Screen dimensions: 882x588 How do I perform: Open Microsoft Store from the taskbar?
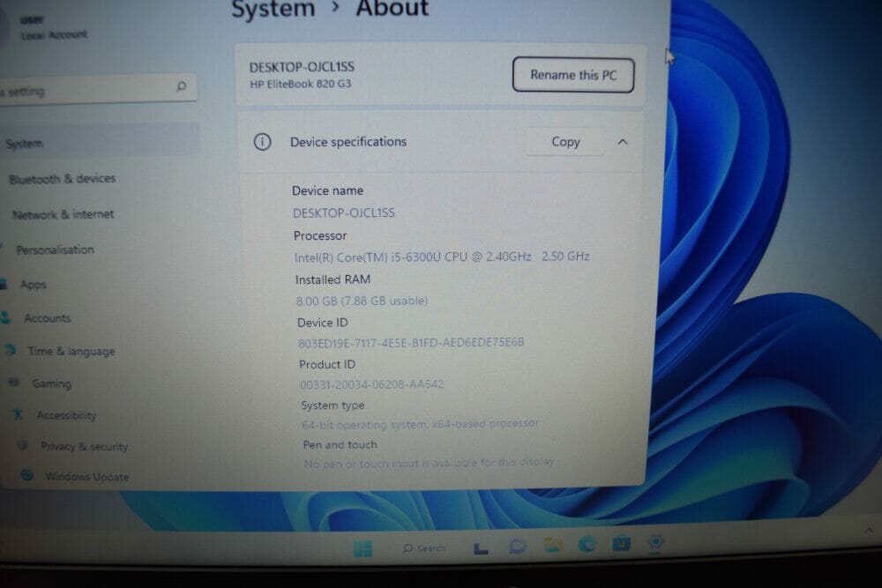tap(622, 544)
